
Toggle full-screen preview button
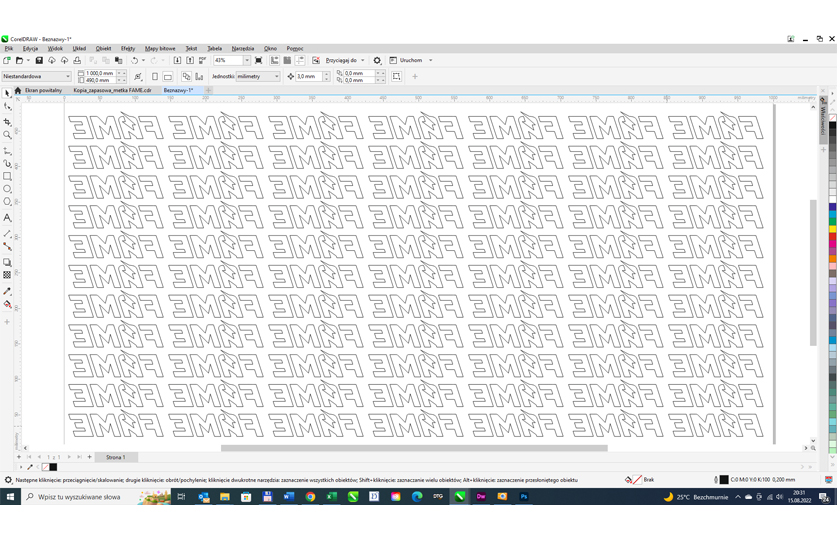[259, 61]
